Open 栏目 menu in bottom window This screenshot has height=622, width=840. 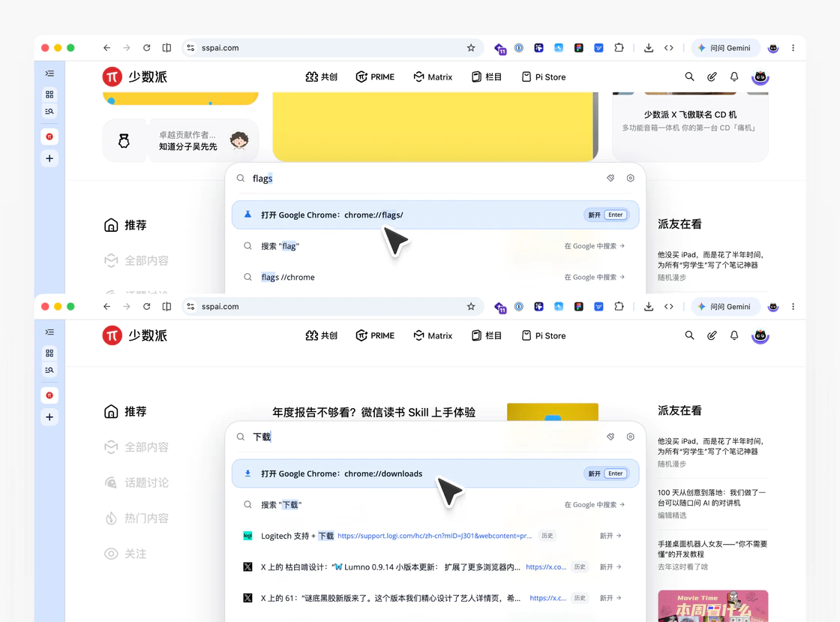coord(487,336)
